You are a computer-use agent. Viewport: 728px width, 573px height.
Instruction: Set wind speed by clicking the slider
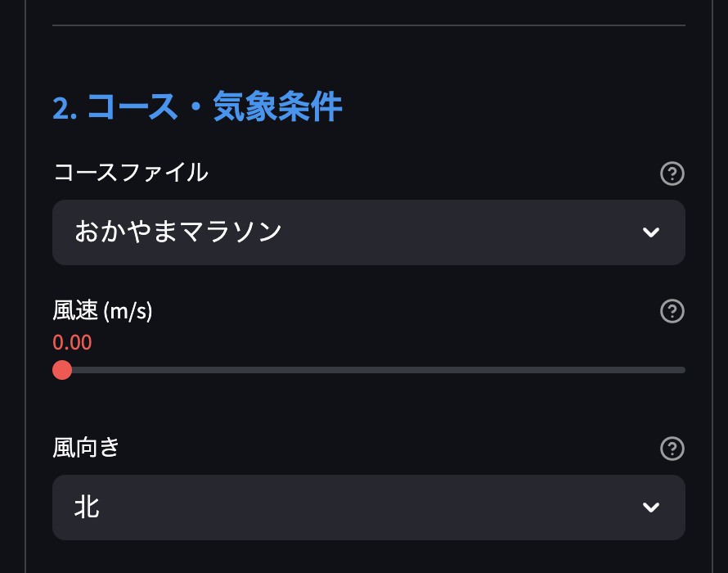point(368,370)
